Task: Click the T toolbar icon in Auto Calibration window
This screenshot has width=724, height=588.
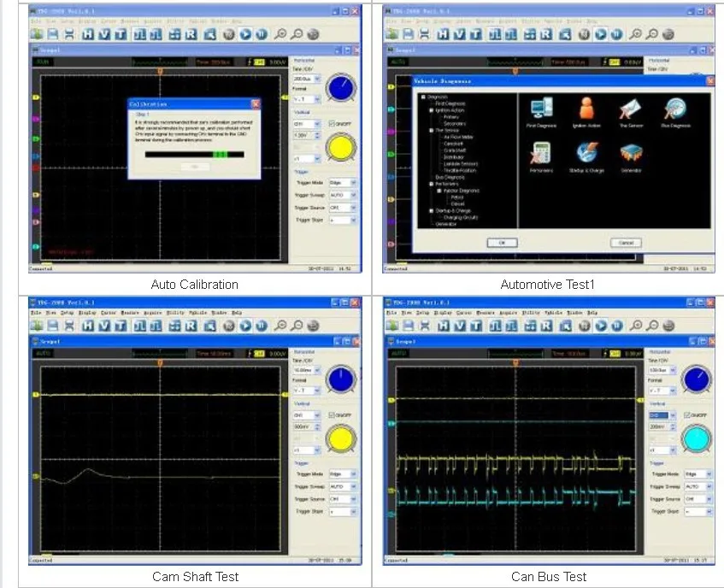Action: (x=121, y=34)
